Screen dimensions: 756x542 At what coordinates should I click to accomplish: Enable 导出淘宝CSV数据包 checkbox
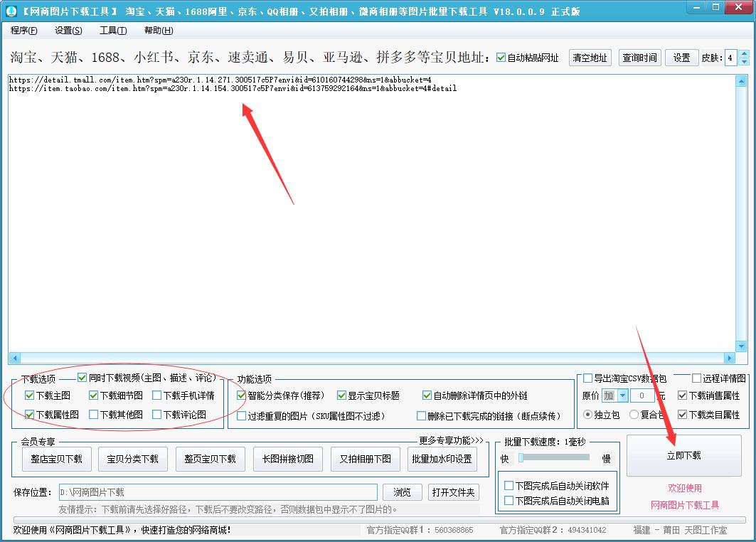587,378
